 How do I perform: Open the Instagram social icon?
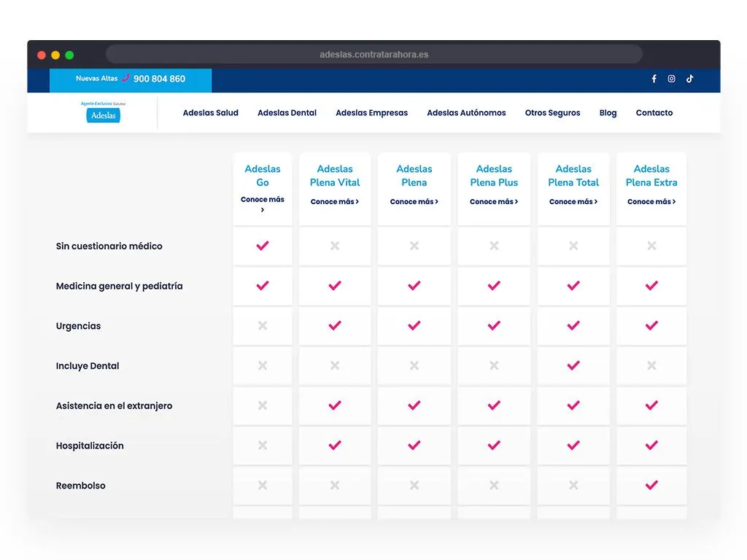(671, 79)
